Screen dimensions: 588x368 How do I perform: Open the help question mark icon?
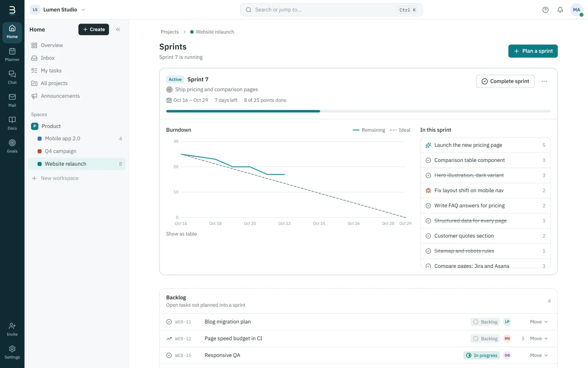coord(545,10)
